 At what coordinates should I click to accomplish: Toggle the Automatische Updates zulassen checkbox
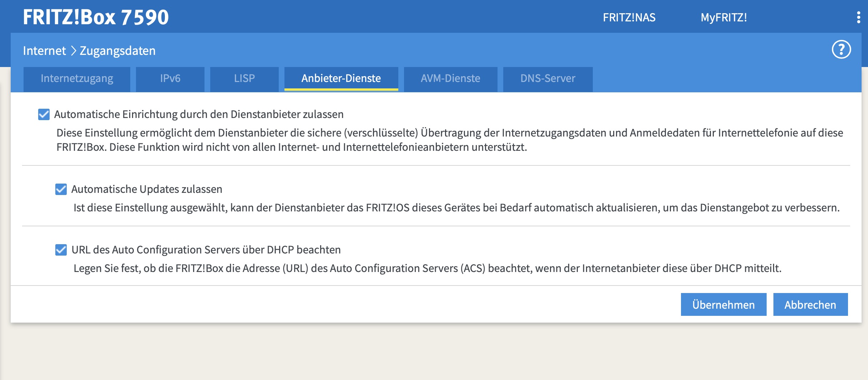[x=61, y=189]
